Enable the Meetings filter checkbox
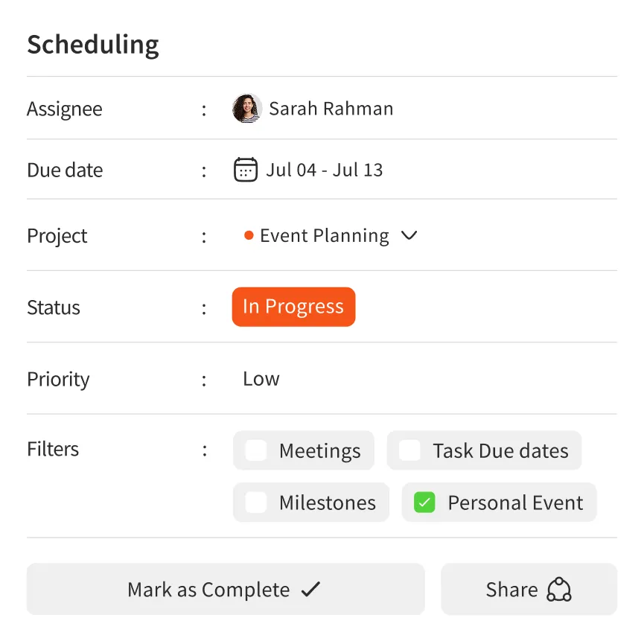This screenshot has height=644, width=644. 256,450
